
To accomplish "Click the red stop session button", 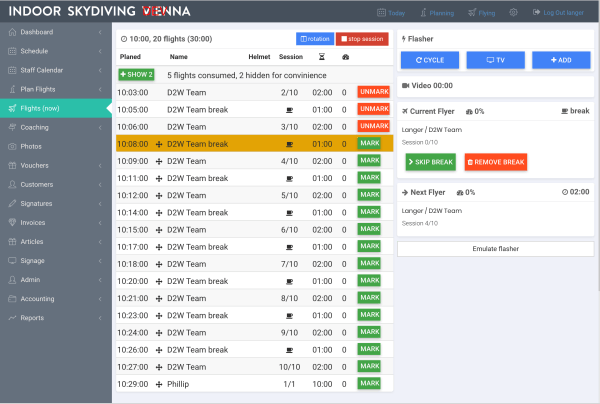I will (362, 39).
